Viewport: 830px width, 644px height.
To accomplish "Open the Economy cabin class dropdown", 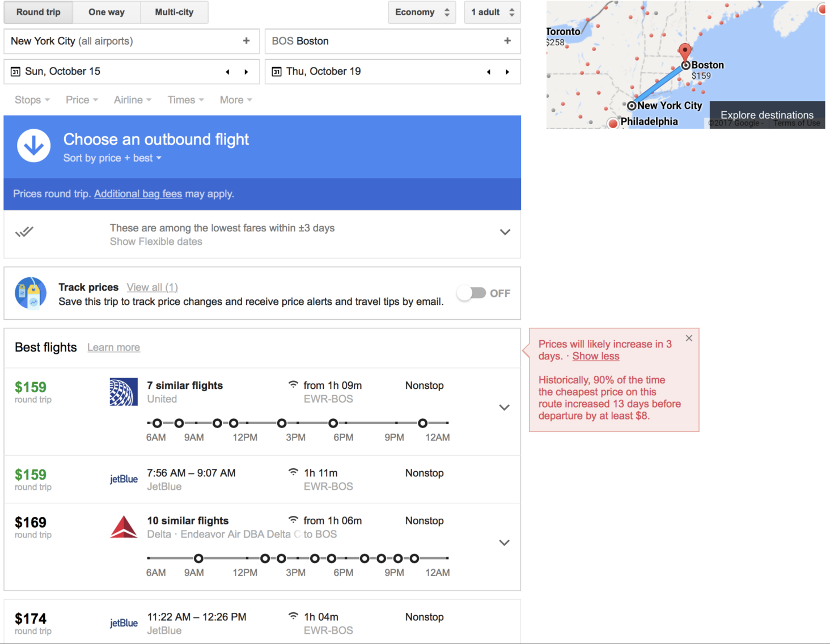I will coord(422,12).
